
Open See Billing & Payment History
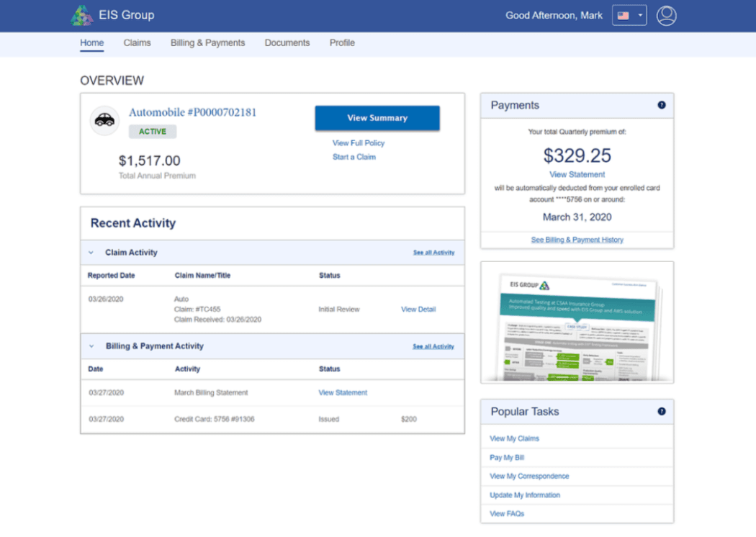click(x=577, y=239)
